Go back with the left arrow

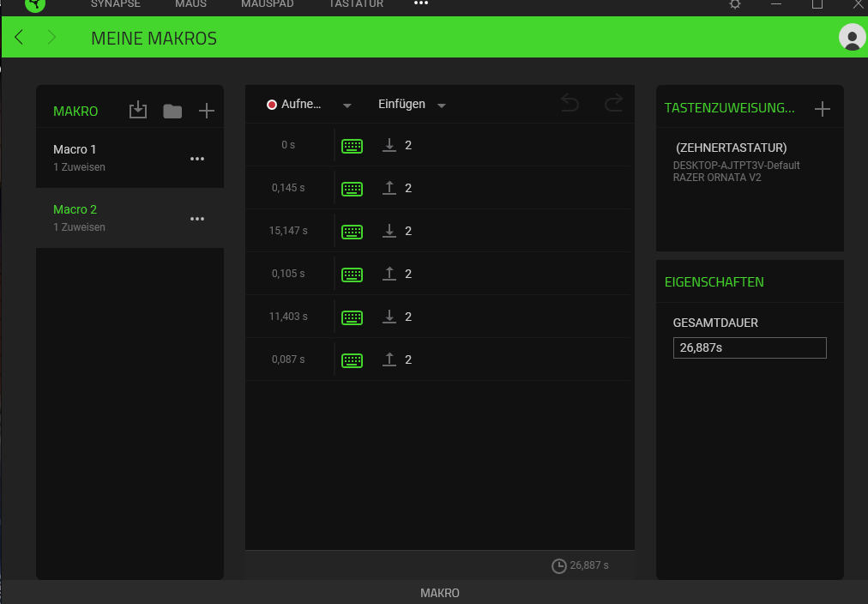point(19,37)
